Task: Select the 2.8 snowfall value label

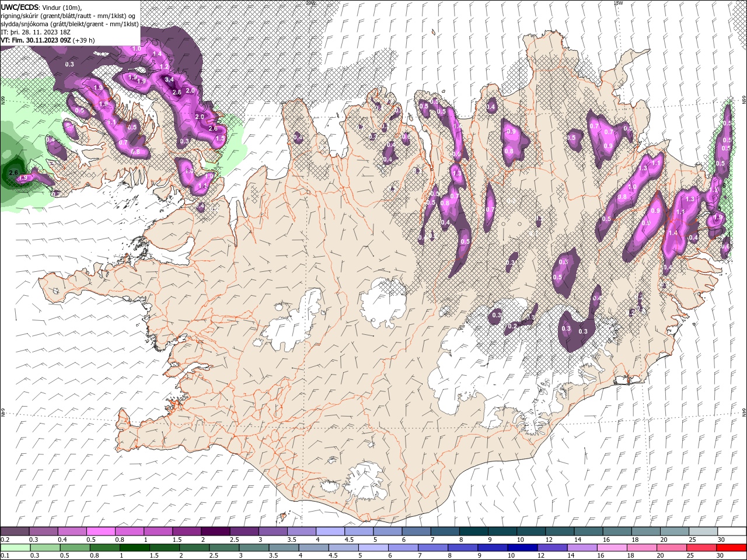Action: coord(177,92)
